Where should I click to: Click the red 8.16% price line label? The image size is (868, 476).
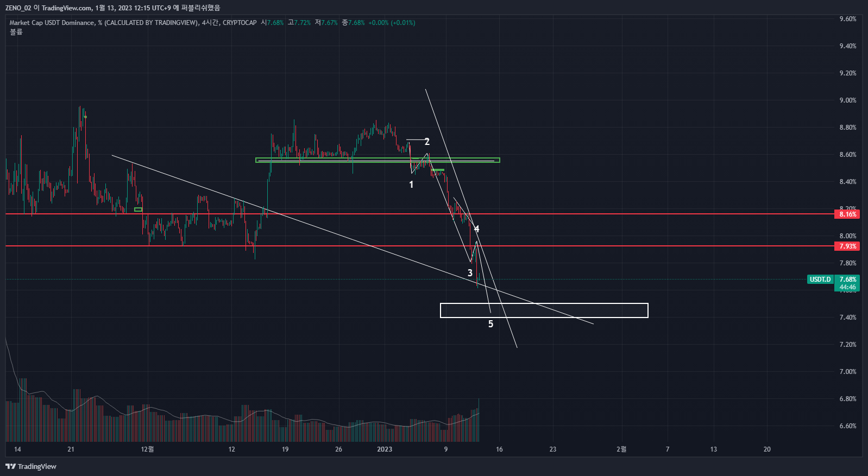coord(847,214)
